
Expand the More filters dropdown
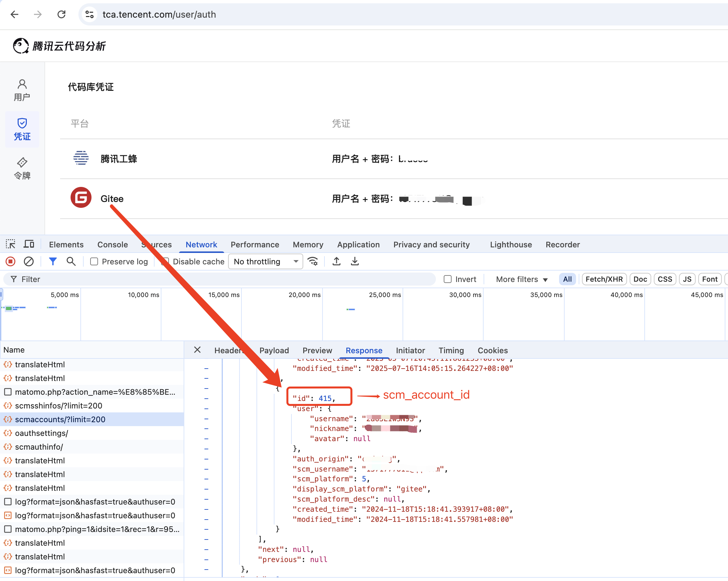tap(521, 279)
